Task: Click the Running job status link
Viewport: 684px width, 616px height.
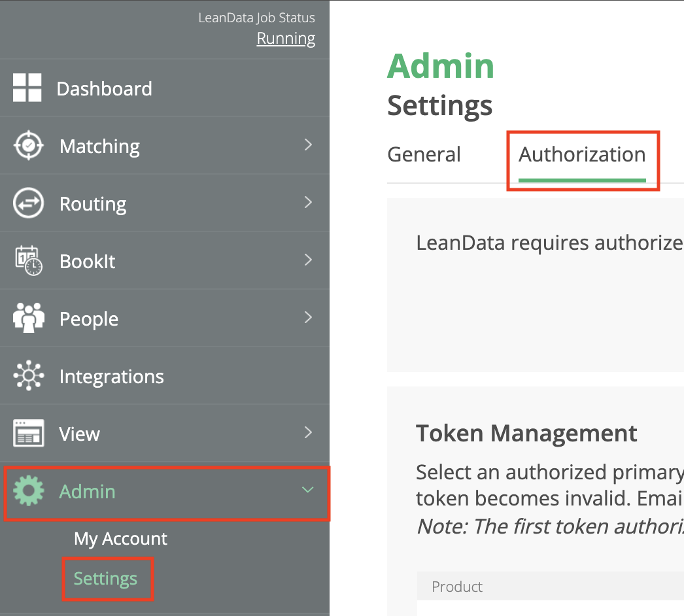Action: pos(286,39)
